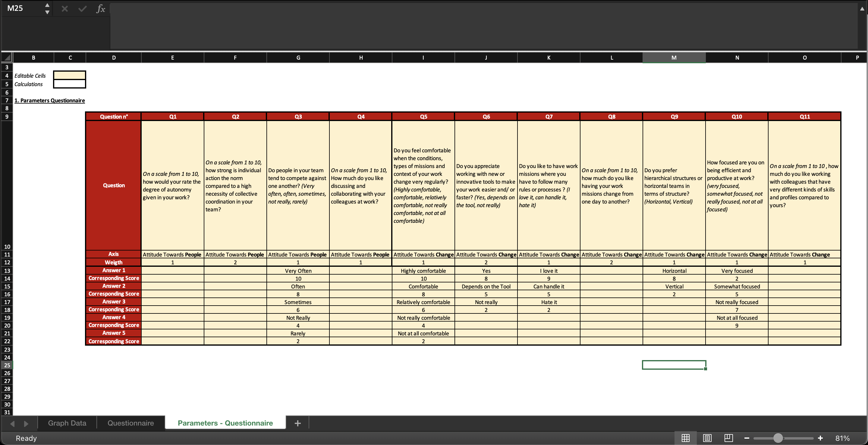868x445 pixels.
Task: Select the Q3 question text cell
Action: (298, 185)
